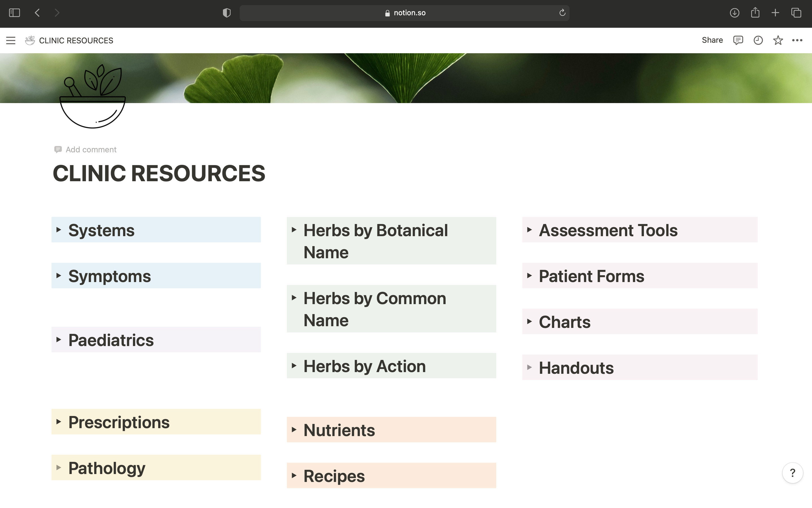Image resolution: width=812 pixels, height=508 pixels.
Task: Expand the Systems toggle
Action: (59, 230)
